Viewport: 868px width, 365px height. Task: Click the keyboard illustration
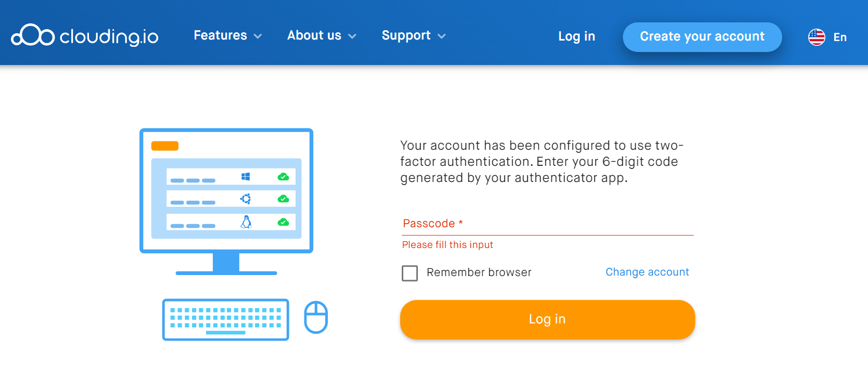point(226,320)
